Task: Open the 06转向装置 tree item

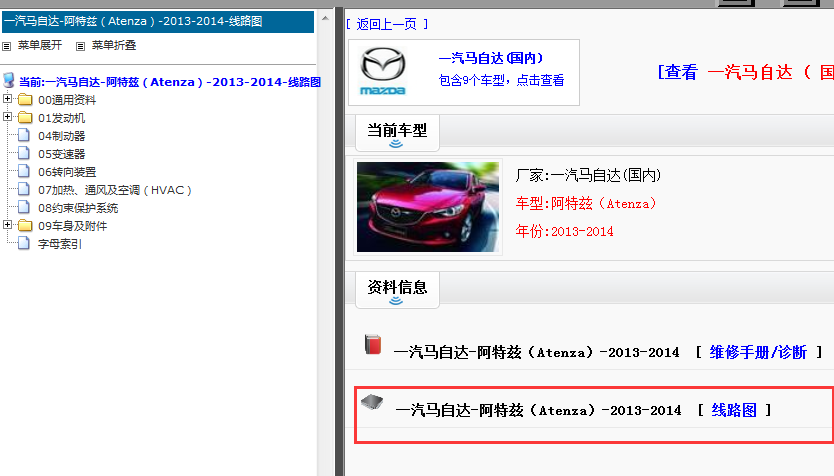Action: click(x=67, y=172)
